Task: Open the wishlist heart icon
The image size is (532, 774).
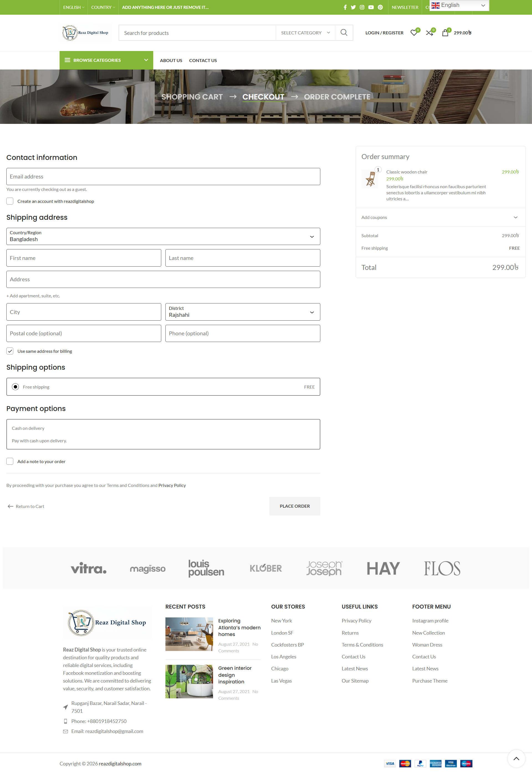Action: [x=414, y=33]
